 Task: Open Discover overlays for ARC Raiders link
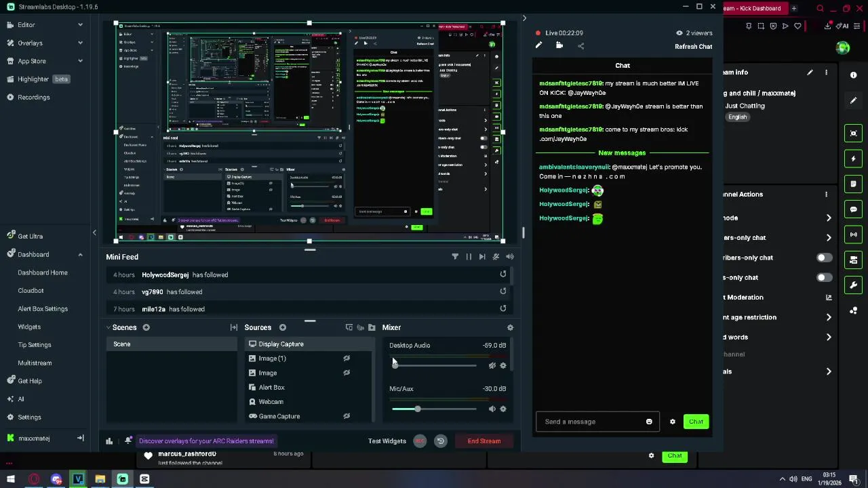206,441
